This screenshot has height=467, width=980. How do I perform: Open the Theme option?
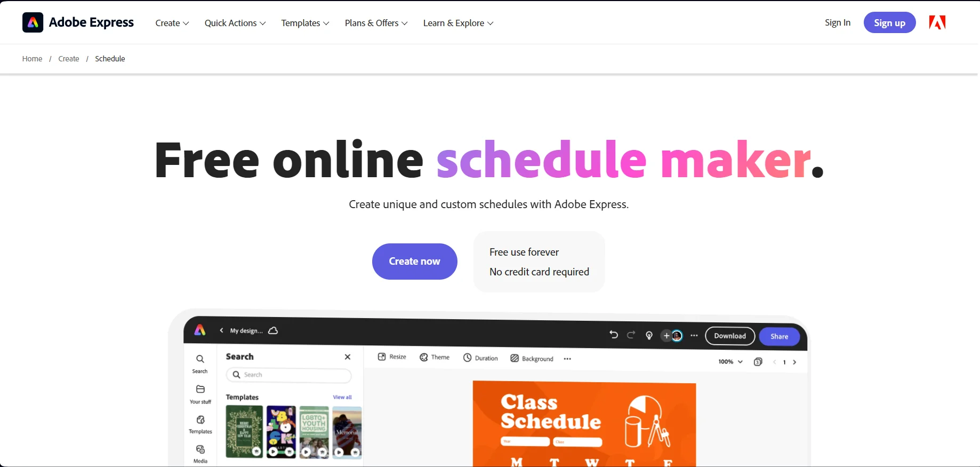tap(435, 357)
